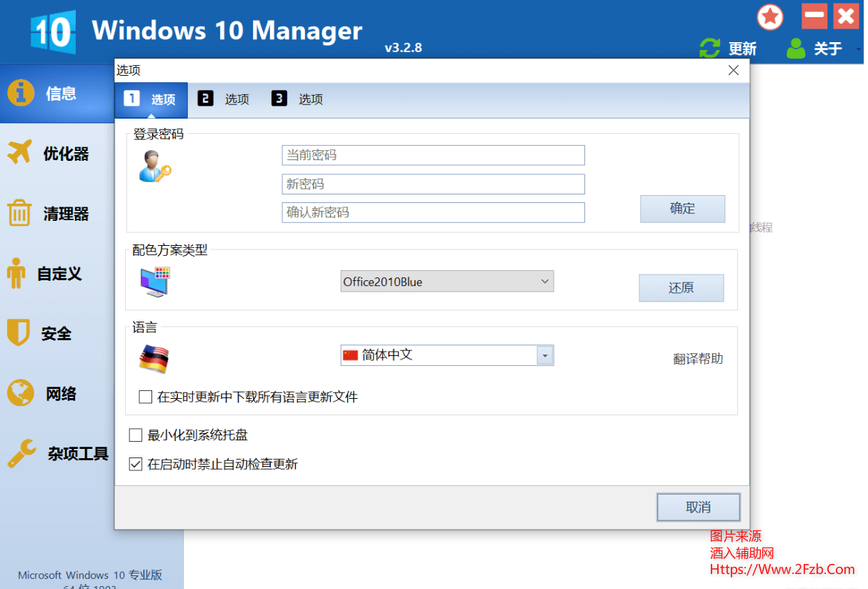Open the 网络 globe icon
The image size is (868, 589).
pos(20,393)
